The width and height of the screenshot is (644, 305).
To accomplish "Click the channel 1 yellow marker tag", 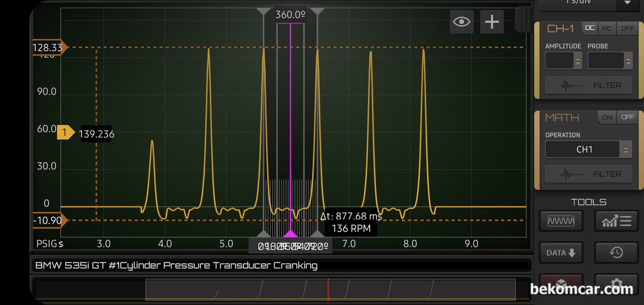I will pyautogui.click(x=65, y=133).
